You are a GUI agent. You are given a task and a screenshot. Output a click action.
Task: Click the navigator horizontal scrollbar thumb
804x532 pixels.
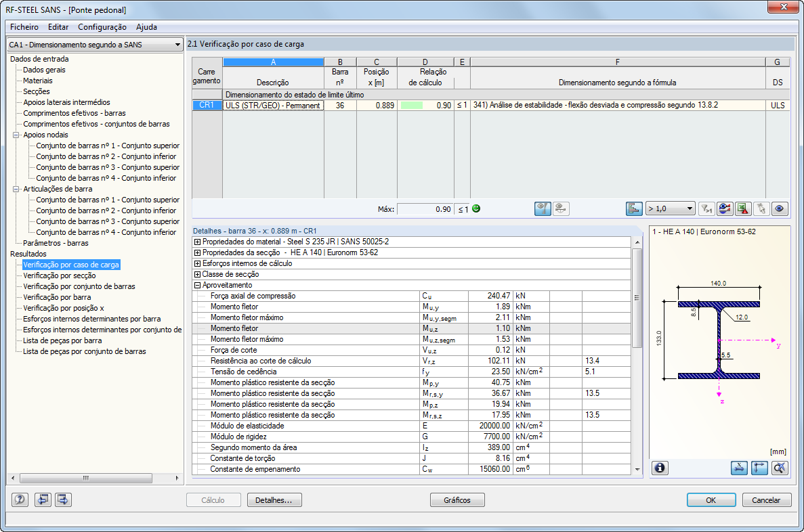pos(85,478)
